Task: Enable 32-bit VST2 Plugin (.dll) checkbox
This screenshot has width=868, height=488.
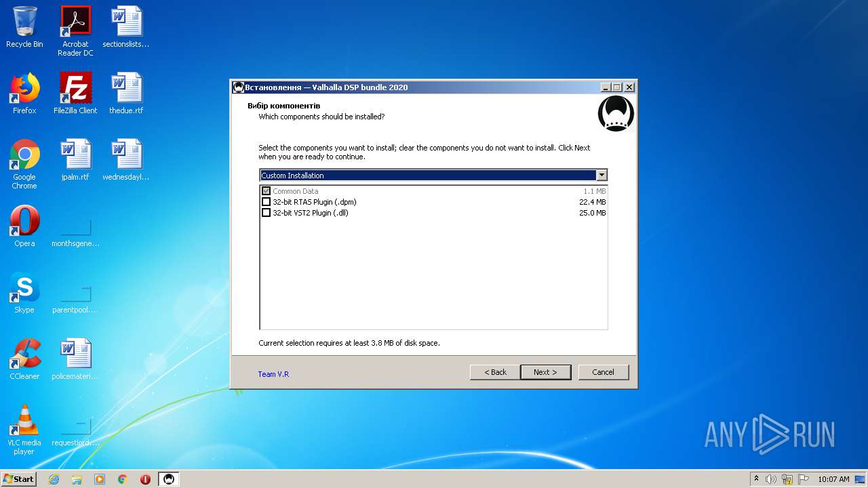Action: pos(266,213)
